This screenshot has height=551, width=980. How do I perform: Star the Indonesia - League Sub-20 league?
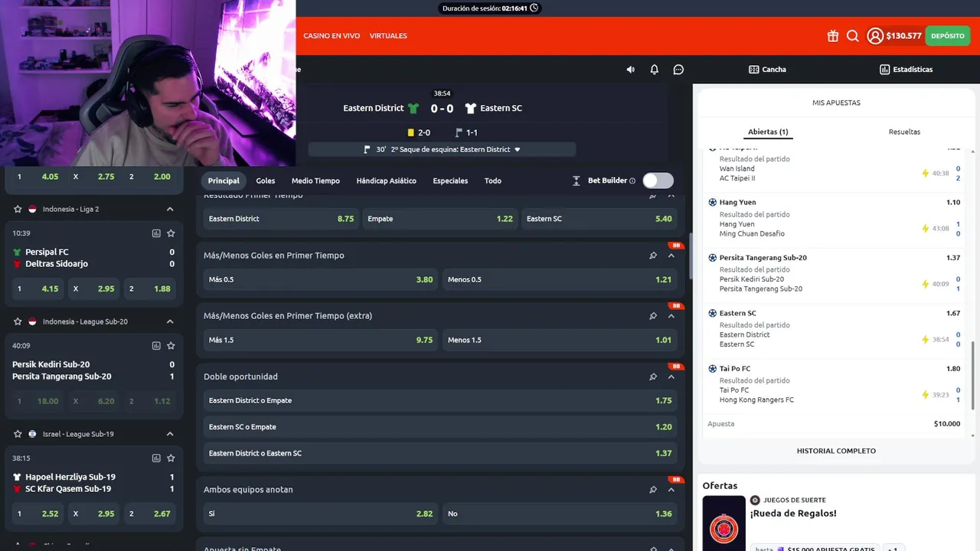click(x=18, y=321)
